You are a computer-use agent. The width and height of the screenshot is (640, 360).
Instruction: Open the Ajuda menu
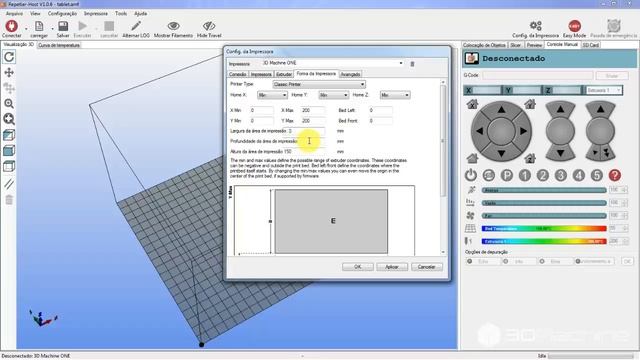[x=140, y=13]
